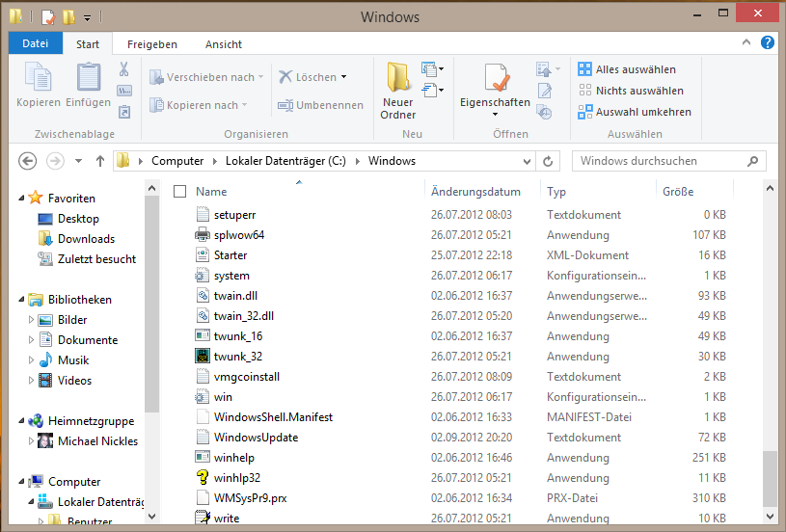Click the edit icon in Öffnen group

(544, 91)
